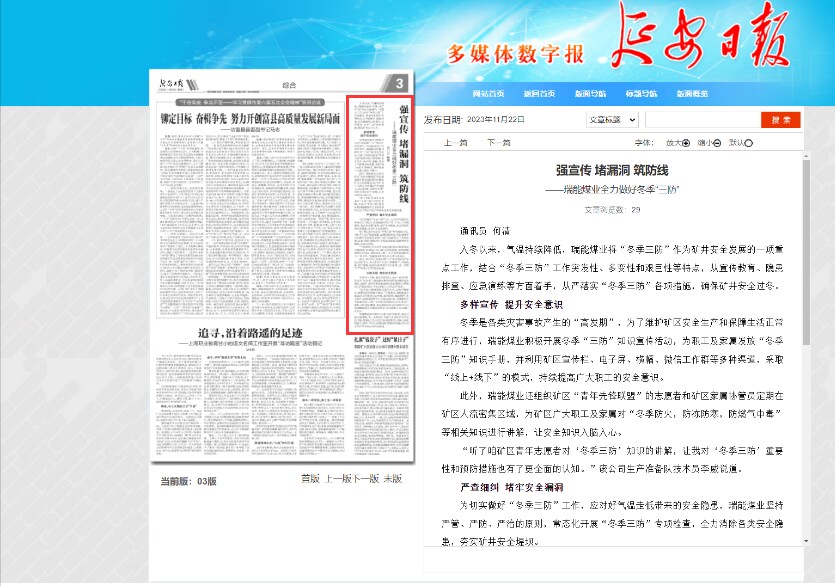Click the article scrollbar up arrow
The width and height of the screenshot is (835, 586).
pos(806,156)
